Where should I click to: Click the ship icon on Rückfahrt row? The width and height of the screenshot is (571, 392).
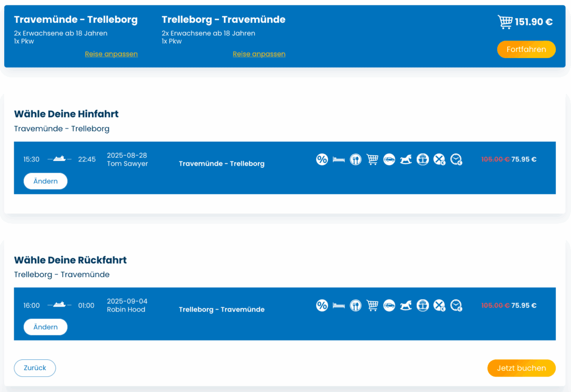(x=423, y=305)
